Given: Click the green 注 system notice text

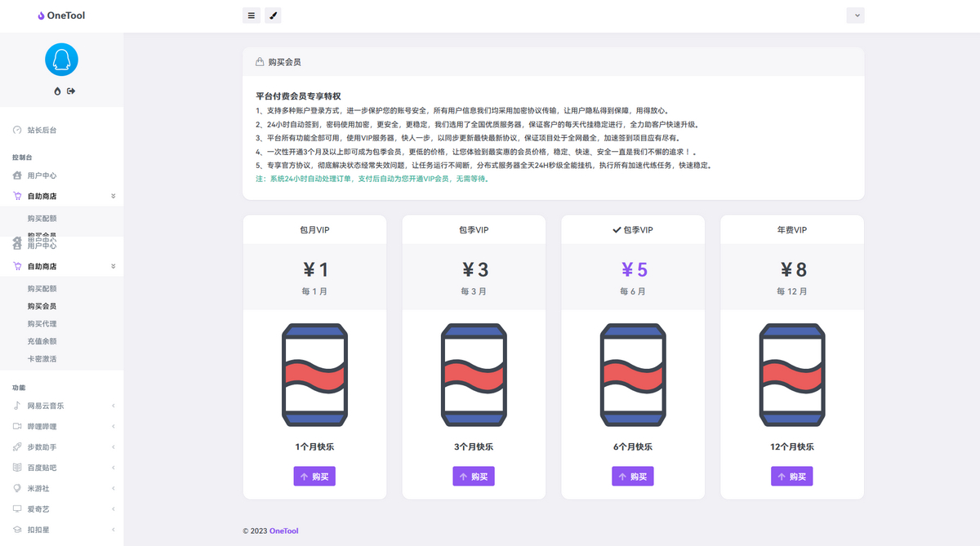Looking at the screenshot, I should [x=372, y=178].
